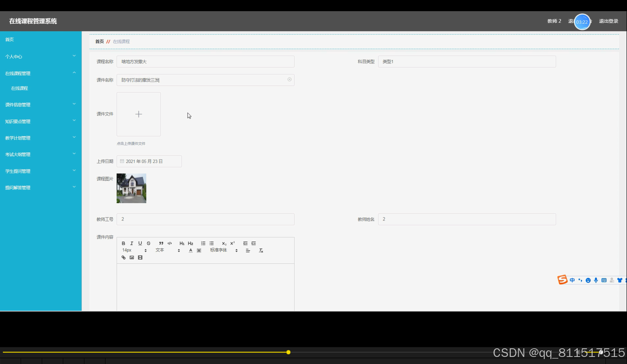Image resolution: width=627 pixels, height=364 pixels.
Task: Click the plus to upload courseware file
Action: click(x=139, y=114)
